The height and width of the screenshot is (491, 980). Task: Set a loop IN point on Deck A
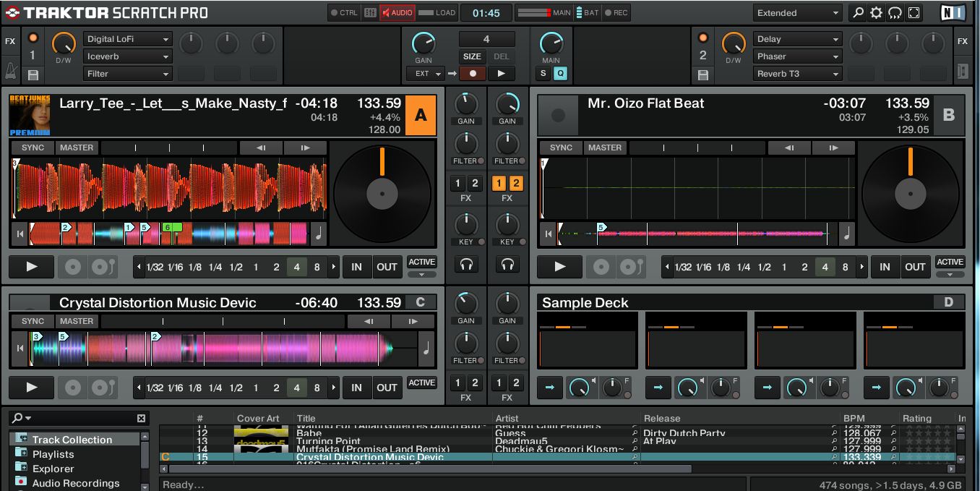(356, 267)
